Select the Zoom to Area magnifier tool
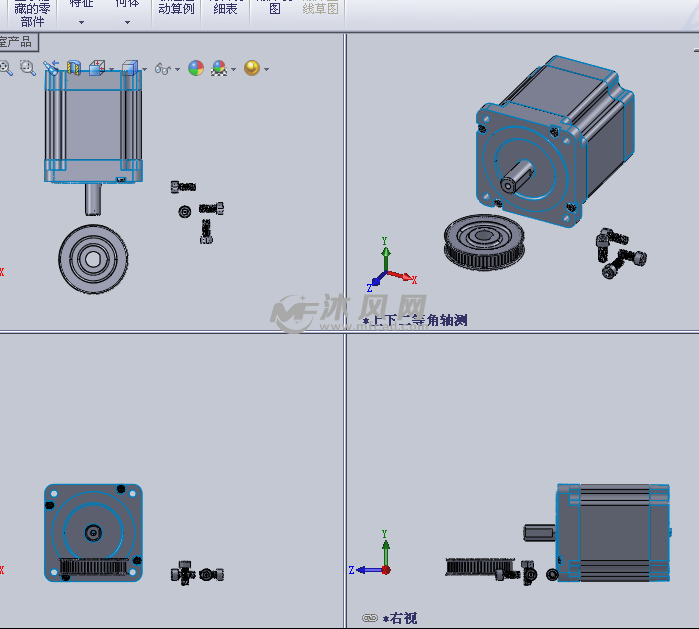This screenshot has height=629, width=699. pos(27,68)
